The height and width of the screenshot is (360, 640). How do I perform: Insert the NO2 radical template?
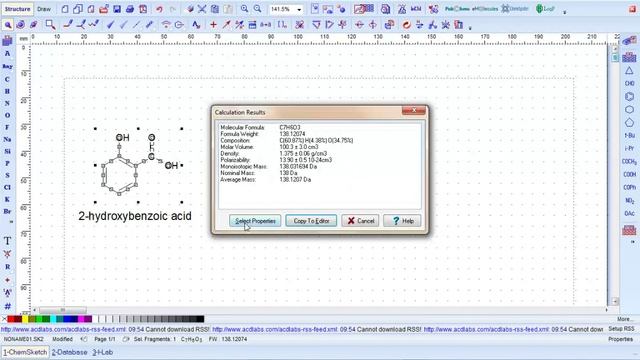coord(629,200)
